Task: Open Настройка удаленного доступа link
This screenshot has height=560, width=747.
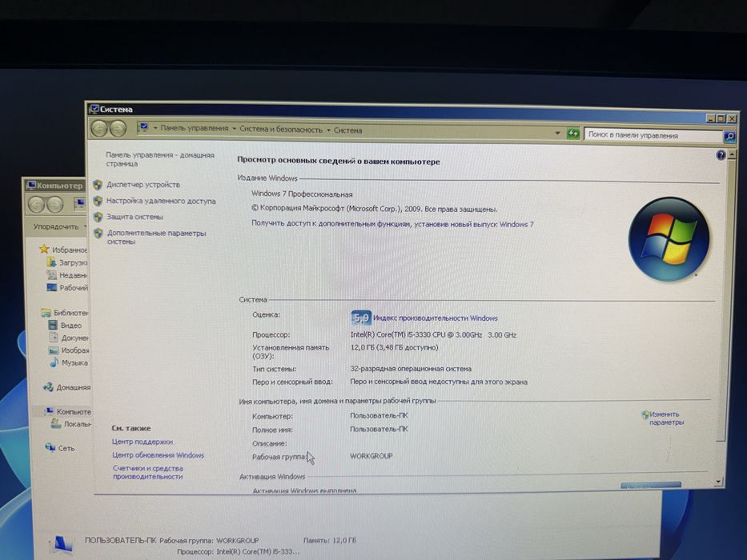Action: coord(161,201)
